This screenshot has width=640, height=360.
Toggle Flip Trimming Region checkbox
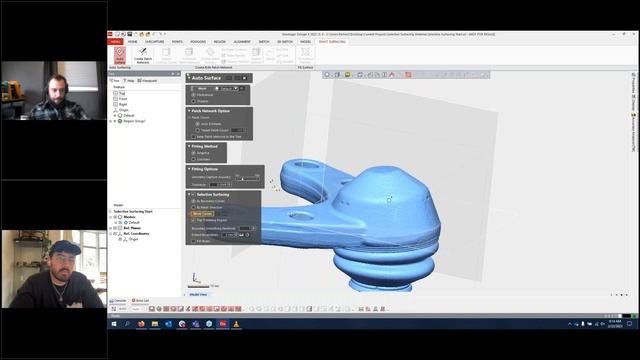click(193, 220)
